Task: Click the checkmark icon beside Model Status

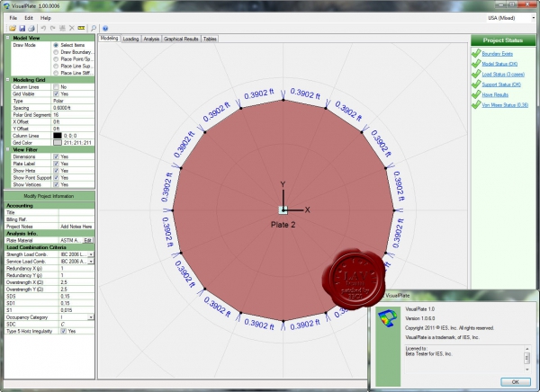Action: pyautogui.click(x=476, y=64)
